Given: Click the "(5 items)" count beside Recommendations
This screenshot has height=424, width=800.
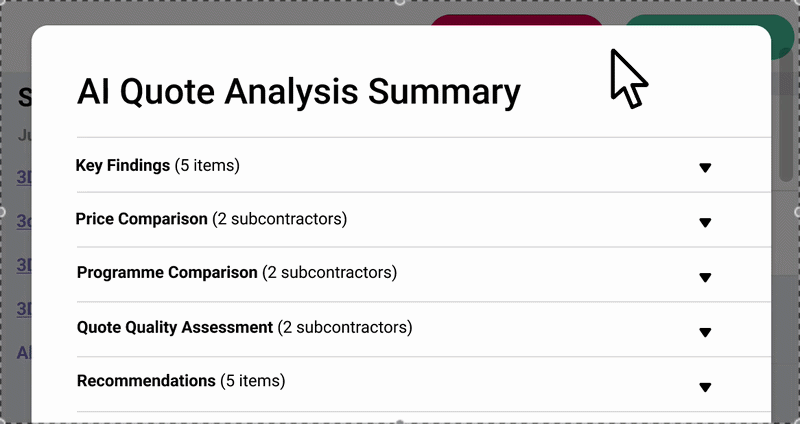Looking at the screenshot, I should tap(252, 381).
